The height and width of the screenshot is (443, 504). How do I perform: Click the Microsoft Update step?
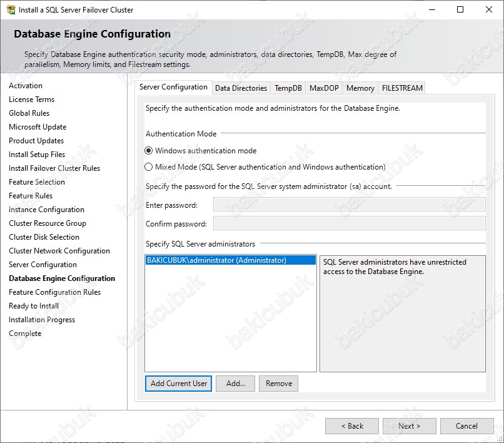point(38,127)
